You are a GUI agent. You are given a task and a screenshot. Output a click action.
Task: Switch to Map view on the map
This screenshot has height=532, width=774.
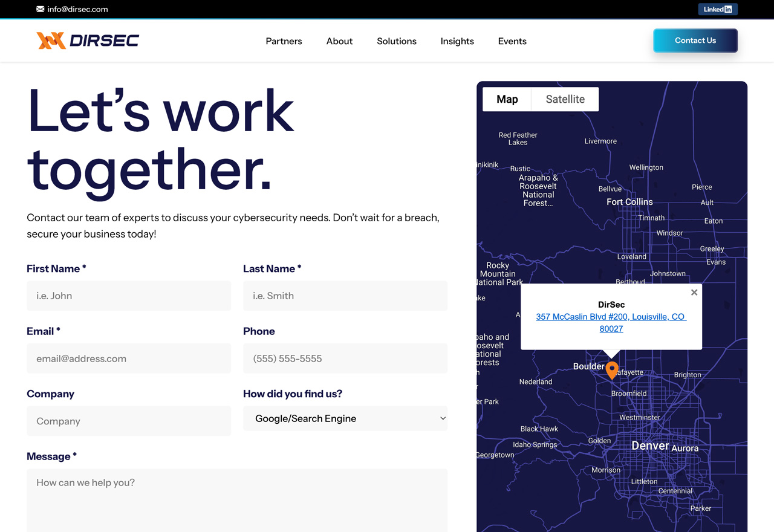(x=507, y=99)
